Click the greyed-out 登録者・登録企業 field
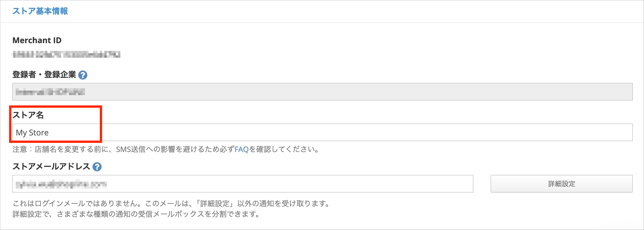Viewport: 644px width, 230px height. click(322, 92)
